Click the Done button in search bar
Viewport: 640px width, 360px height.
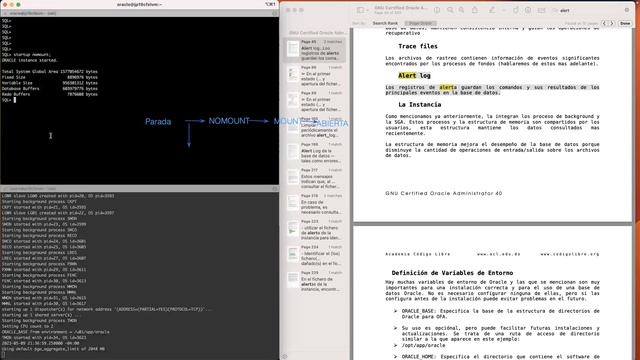[x=625, y=23]
